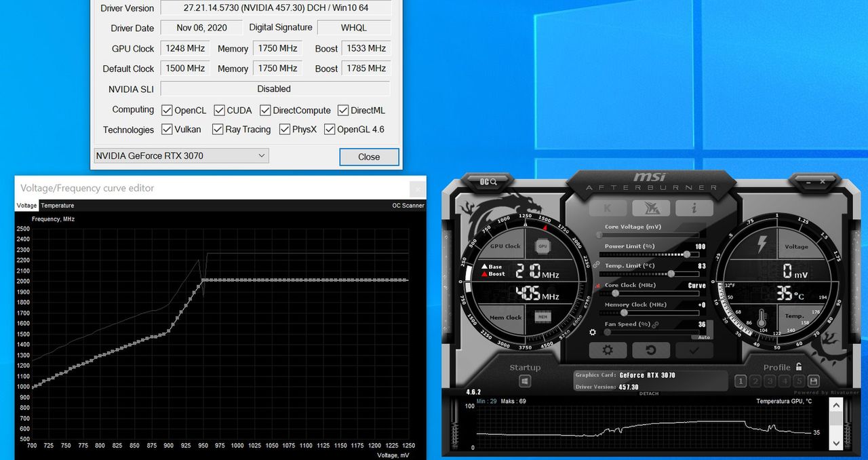Open Afterburner settings with the large gear button

click(608, 350)
